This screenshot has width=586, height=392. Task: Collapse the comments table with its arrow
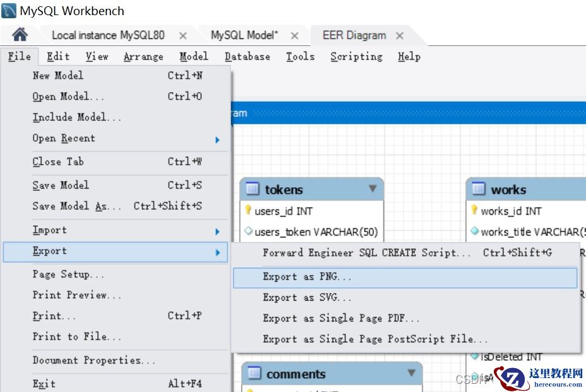pyautogui.click(x=411, y=372)
